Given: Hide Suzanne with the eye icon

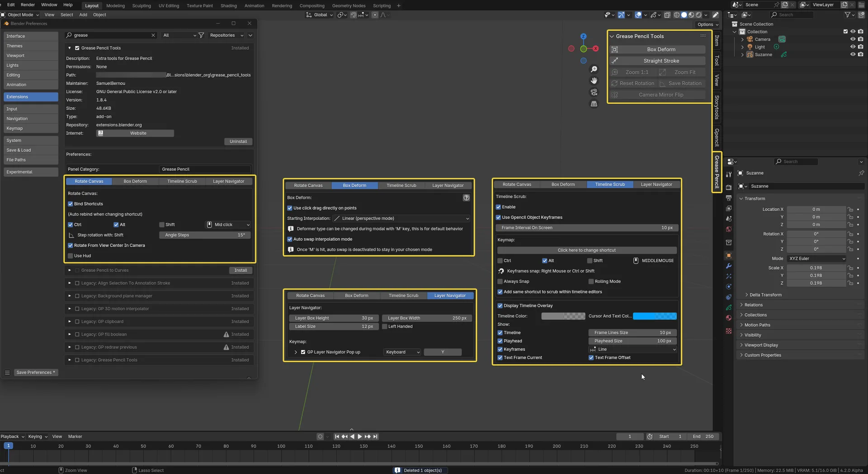Looking at the screenshot, I should click(853, 55).
